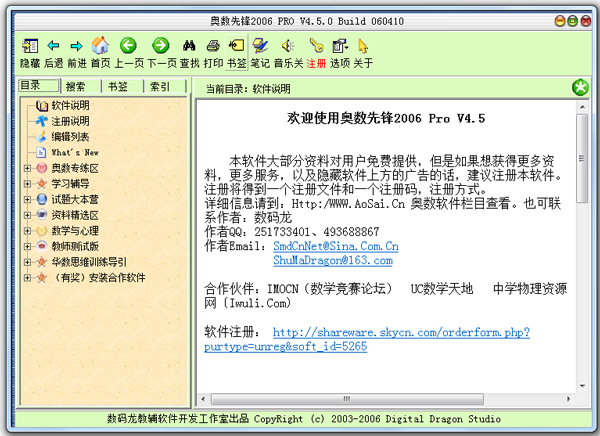Click the horizontal scroll left arrow

203,399
